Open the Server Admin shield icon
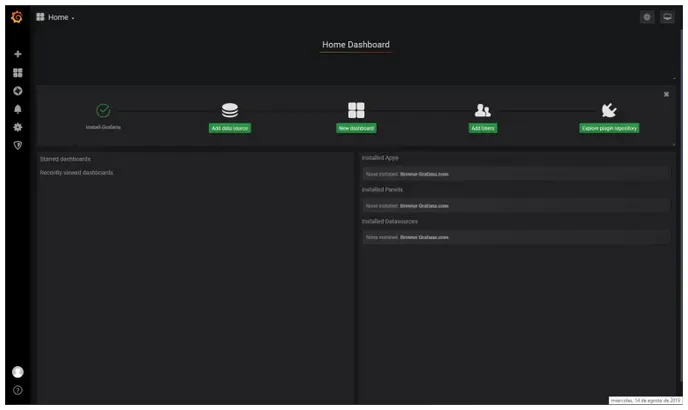Image resolution: width=688 pixels, height=410 pixels. coord(18,145)
